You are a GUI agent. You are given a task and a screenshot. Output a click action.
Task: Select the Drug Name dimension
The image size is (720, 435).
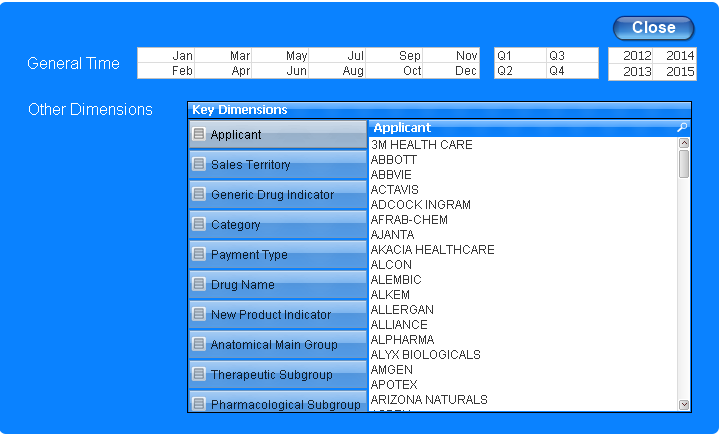coord(278,284)
